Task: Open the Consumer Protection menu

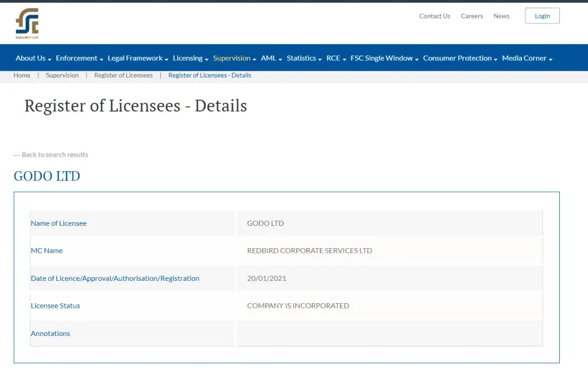Action: [x=460, y=58]
